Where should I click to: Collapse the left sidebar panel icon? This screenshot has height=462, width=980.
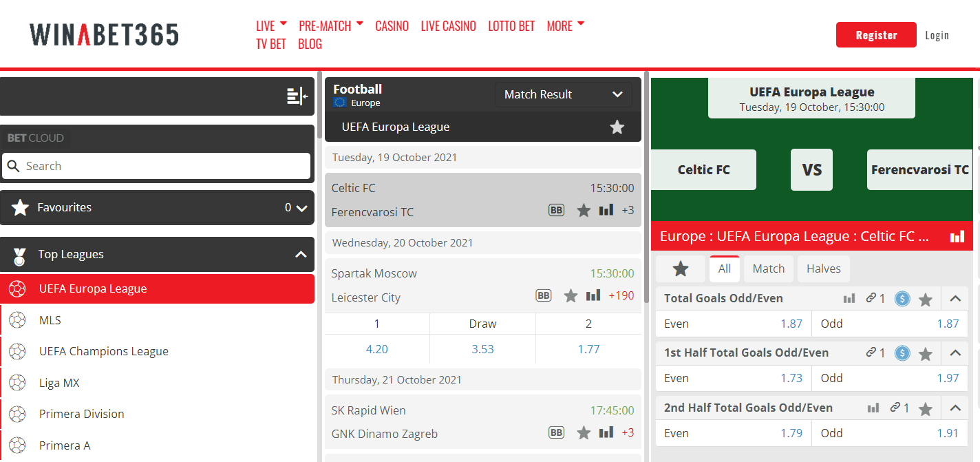[x=297, y=96]
